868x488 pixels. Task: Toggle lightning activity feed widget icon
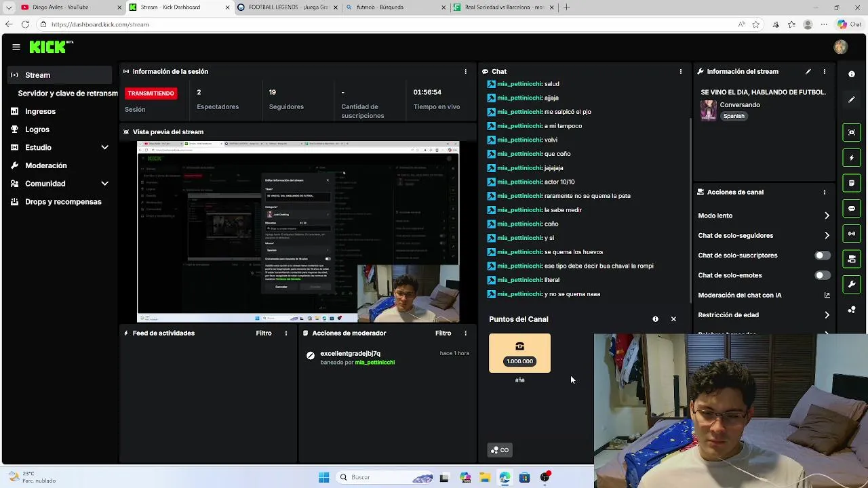coord(852,158)
